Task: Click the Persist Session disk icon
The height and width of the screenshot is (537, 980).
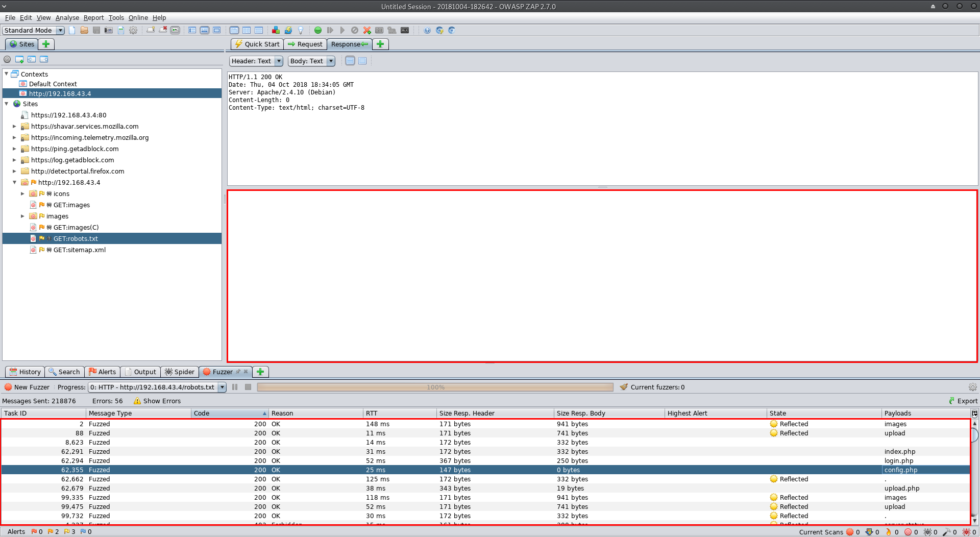Action: tap(96, 30)
